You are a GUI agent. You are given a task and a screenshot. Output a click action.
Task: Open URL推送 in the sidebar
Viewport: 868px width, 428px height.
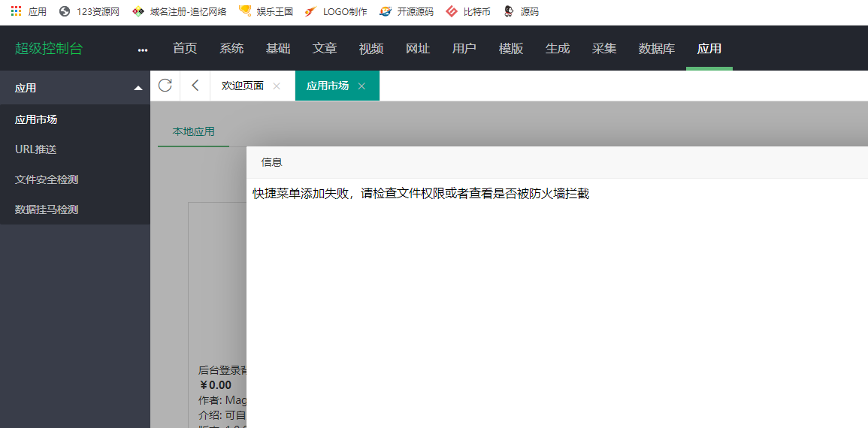click(74, 149)
